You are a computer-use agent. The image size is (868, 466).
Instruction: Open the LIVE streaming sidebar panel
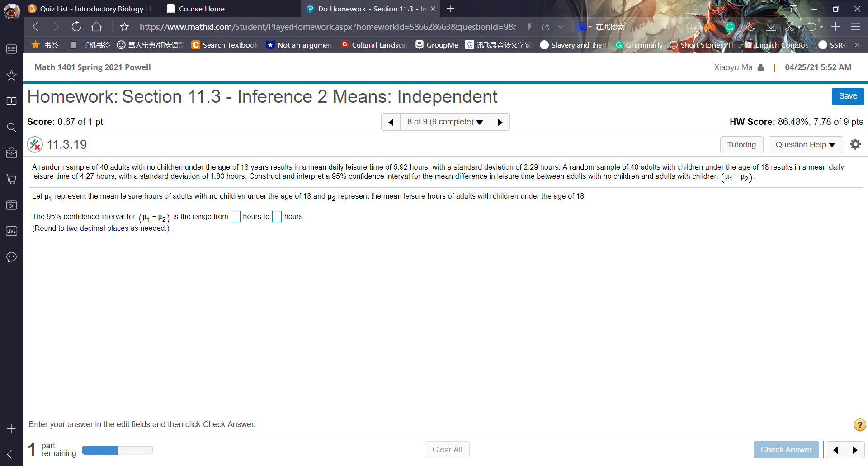coord(11,231)
